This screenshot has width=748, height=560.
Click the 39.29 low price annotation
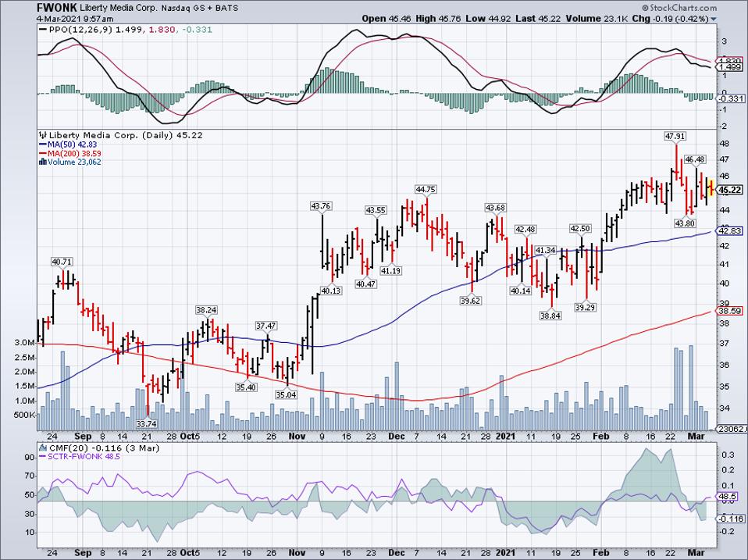pos(586,308)
